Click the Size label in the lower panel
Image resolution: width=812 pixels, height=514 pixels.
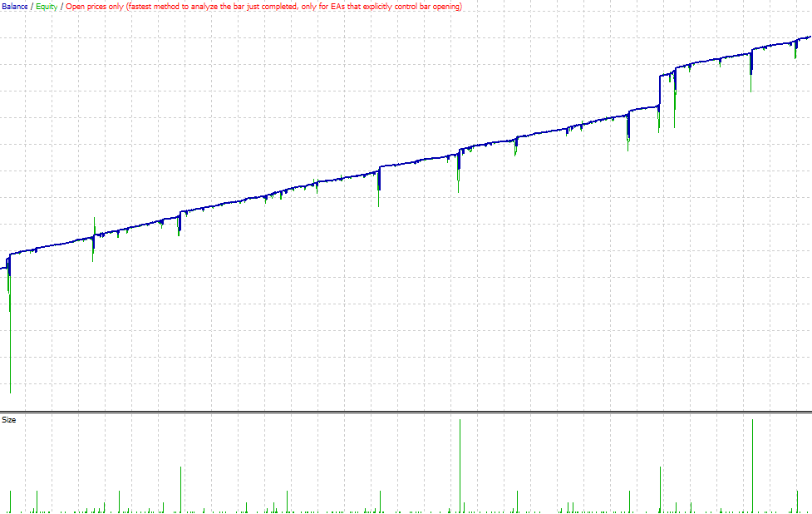point(9,420)
